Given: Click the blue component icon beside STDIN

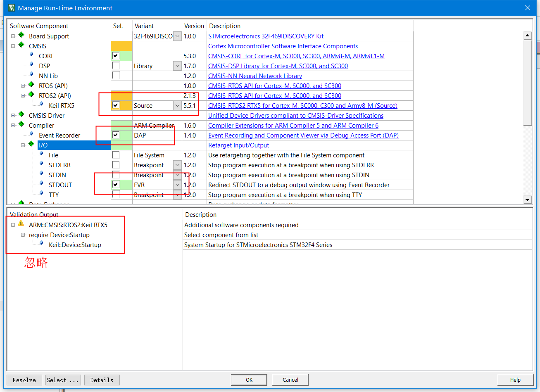Looking at the screenshot, I should click(x=41, y=174).
